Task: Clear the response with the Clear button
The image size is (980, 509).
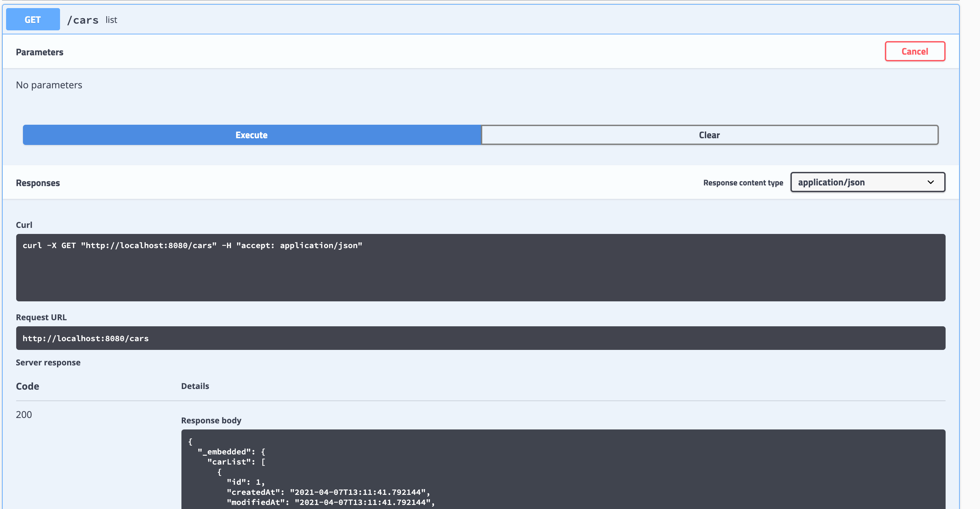Action: click(x=710, y=135)
